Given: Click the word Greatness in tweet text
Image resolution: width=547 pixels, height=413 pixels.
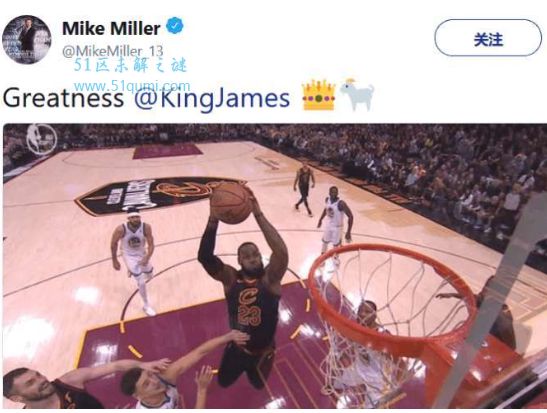Looking at the screenshot, I should click(x=63, y=98).
